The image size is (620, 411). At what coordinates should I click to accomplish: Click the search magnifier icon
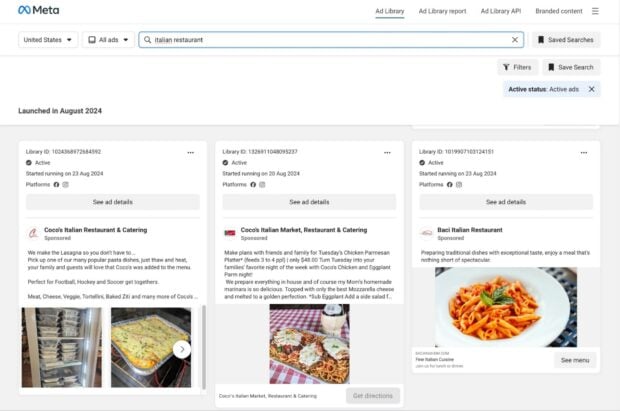pyautogui.click(x=147, y=40)
